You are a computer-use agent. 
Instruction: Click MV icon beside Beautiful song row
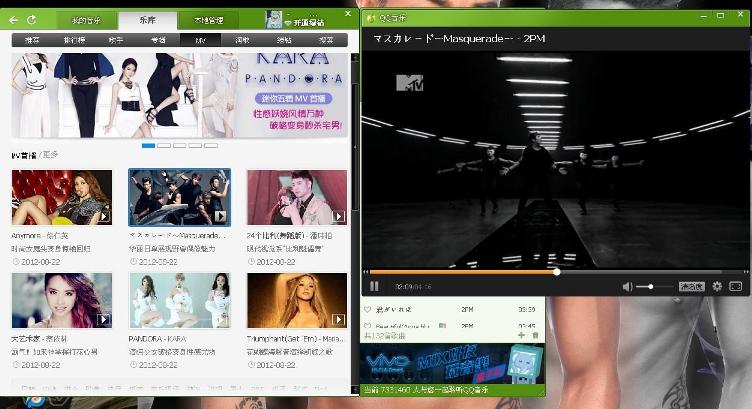pyautogui.click(x=442, y=326)
